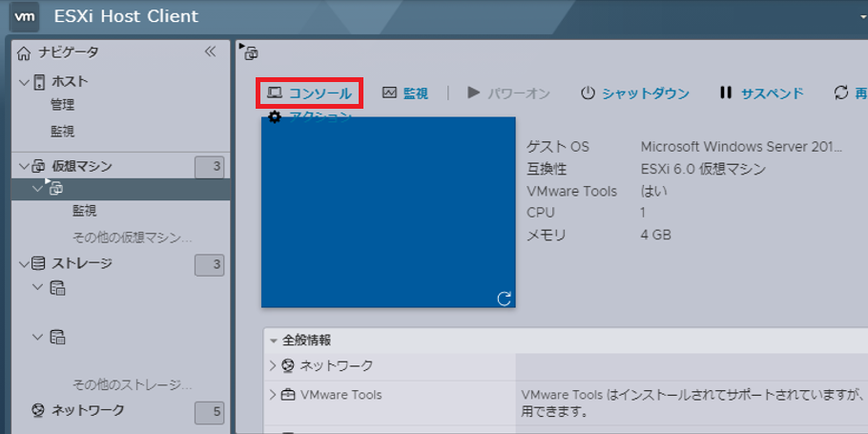Click the ゲスト OS label
This screenshot has height=434, width=868.
click(x=558, y=147)
